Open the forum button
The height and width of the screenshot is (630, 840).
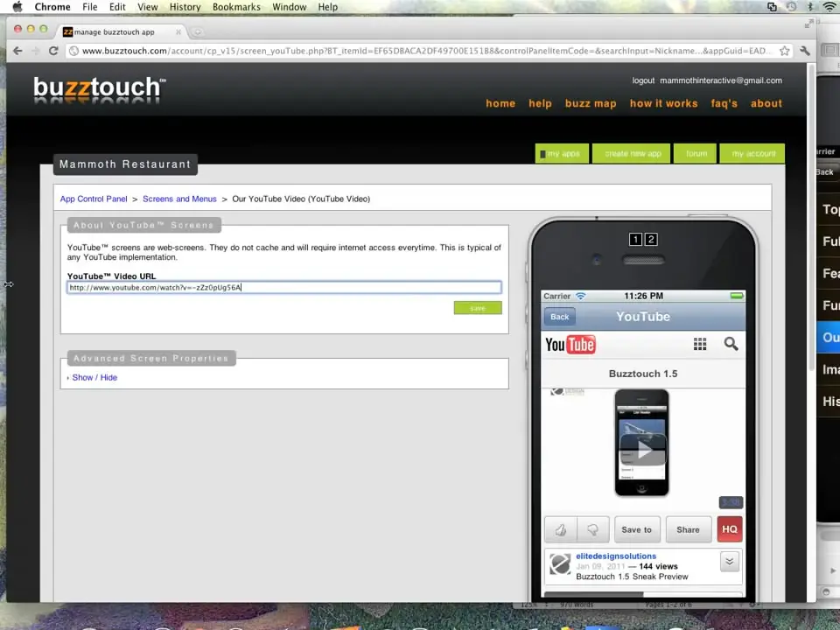click(695, 154)
